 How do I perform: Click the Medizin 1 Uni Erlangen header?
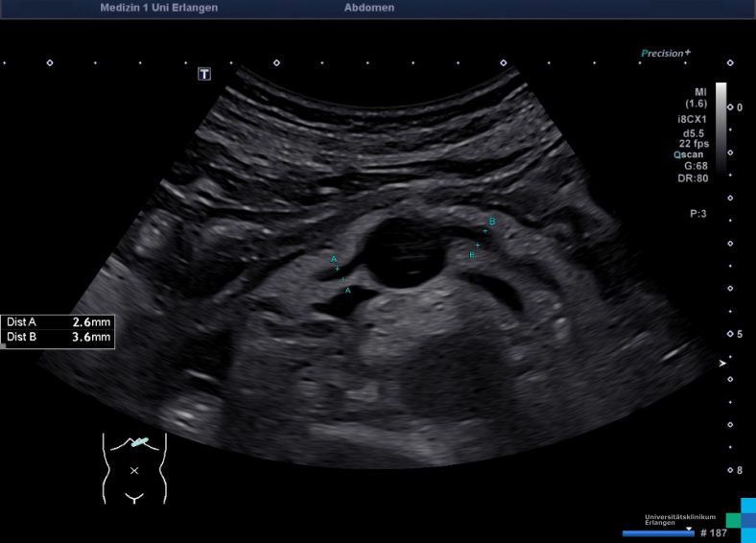pyautogui.click(x=158, y=8)
